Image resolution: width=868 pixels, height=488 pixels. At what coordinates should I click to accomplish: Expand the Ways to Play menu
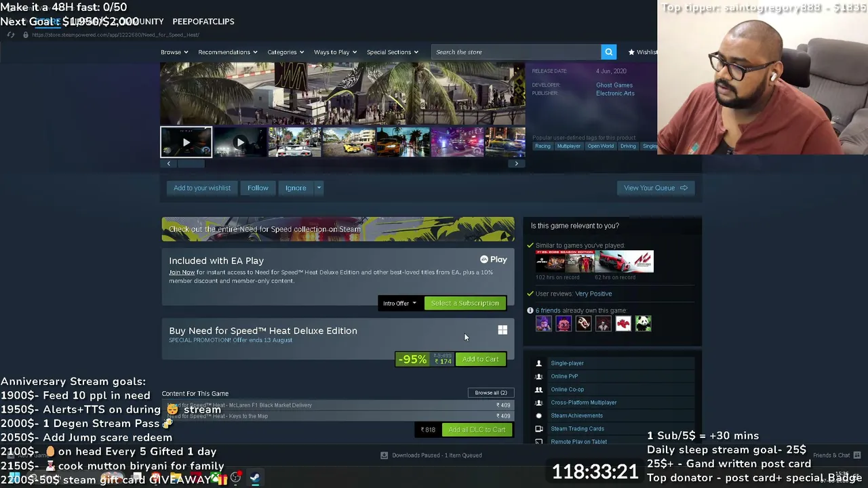point(335,52)
